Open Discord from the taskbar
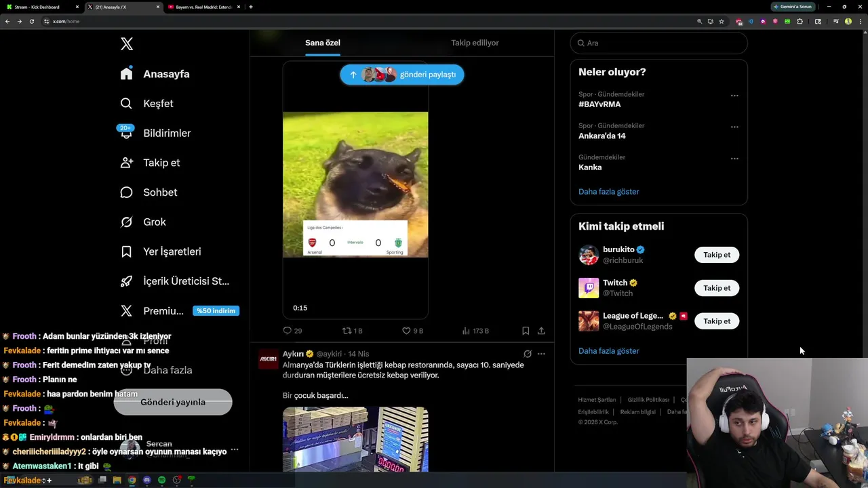Viewport: 868px width, 488px height. [146, 480]
